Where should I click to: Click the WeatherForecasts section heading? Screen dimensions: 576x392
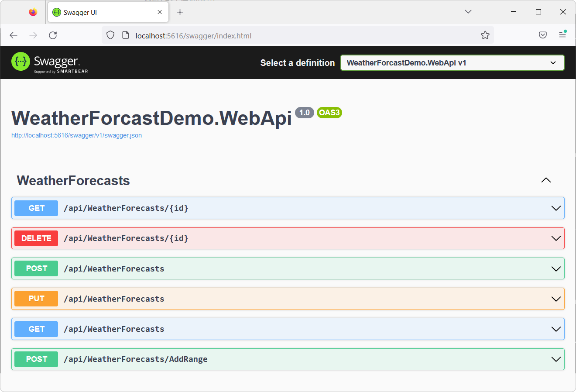tap(73, 181)
